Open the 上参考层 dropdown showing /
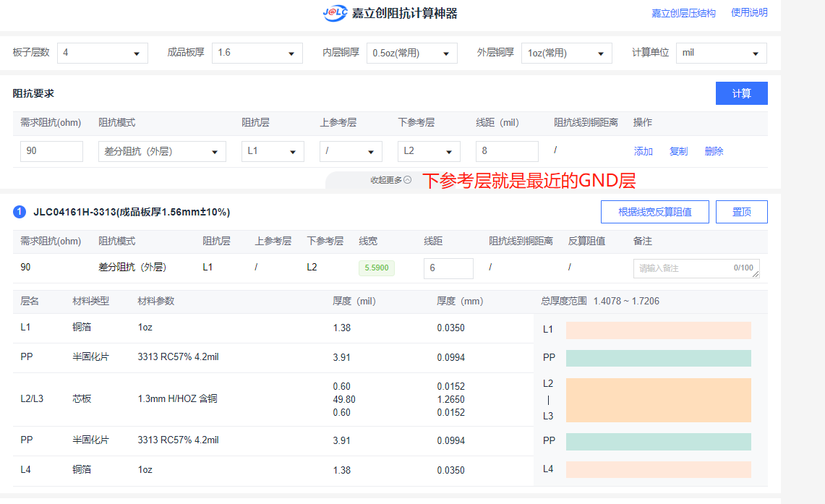Image resolution: width=825 pixels, height=504 pixels. tap(351, 152)
